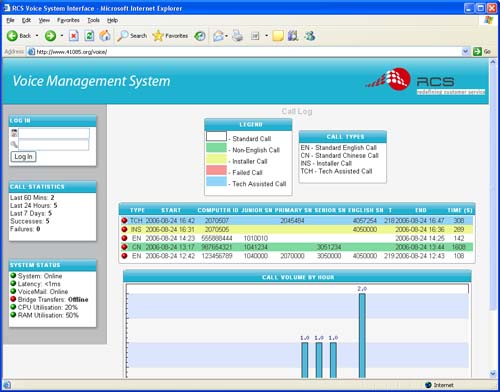Open the Favorites menu
500x392 pixels.
pyautogui.click(x=68, y=20)
